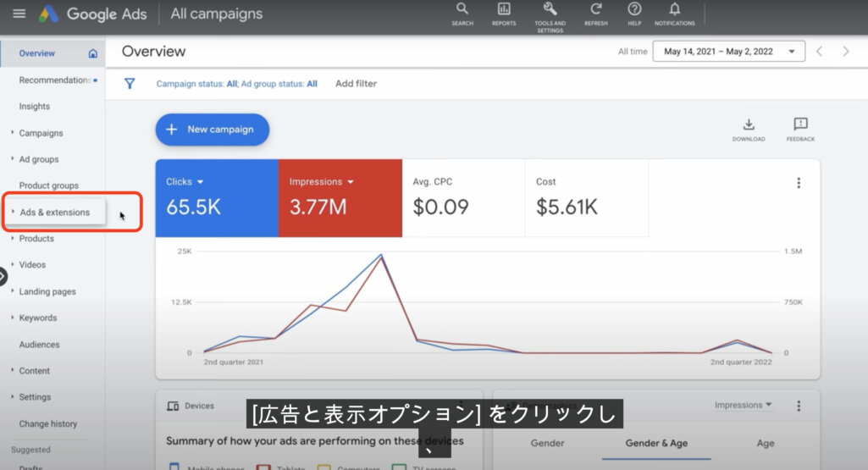Click the Refresh icon
Screen dimensions: 868x470
pyautogui.click(x=596, y=10)
